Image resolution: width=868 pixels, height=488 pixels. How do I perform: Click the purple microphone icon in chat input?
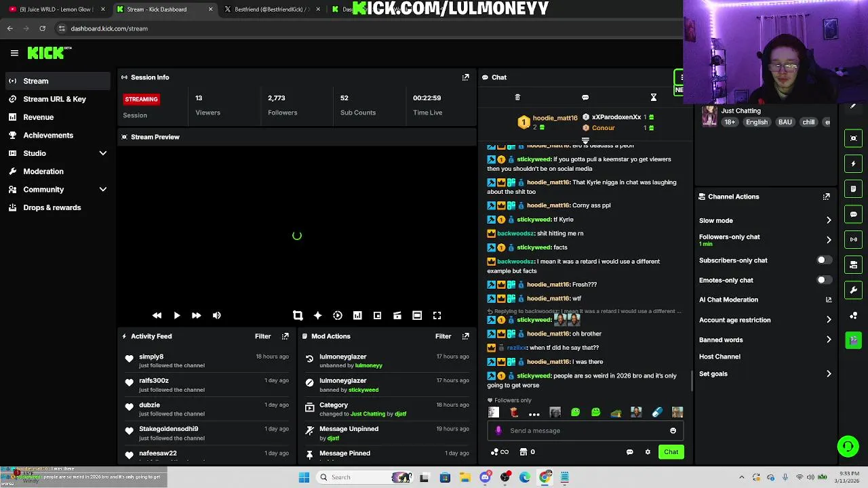coord(498,430)
